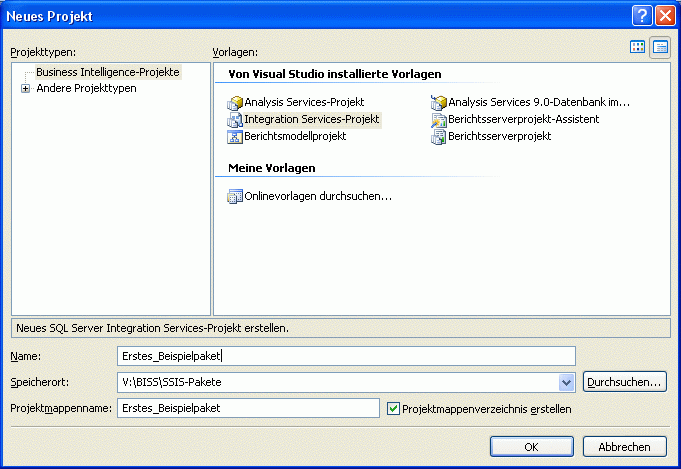
Task: Click the Durchsuchen... button
Action: [x=625, y=382]
